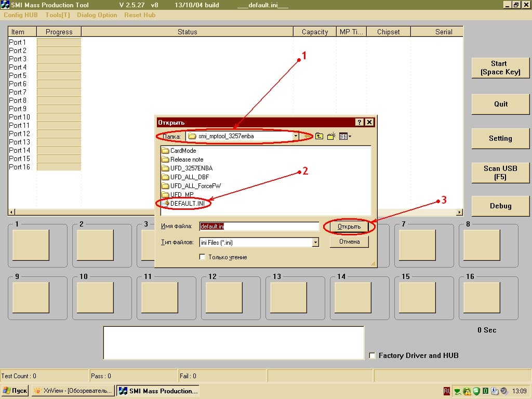
Task: Click the Port 16 progress bar
Action: pyautogui.click(x=59, y=167)
